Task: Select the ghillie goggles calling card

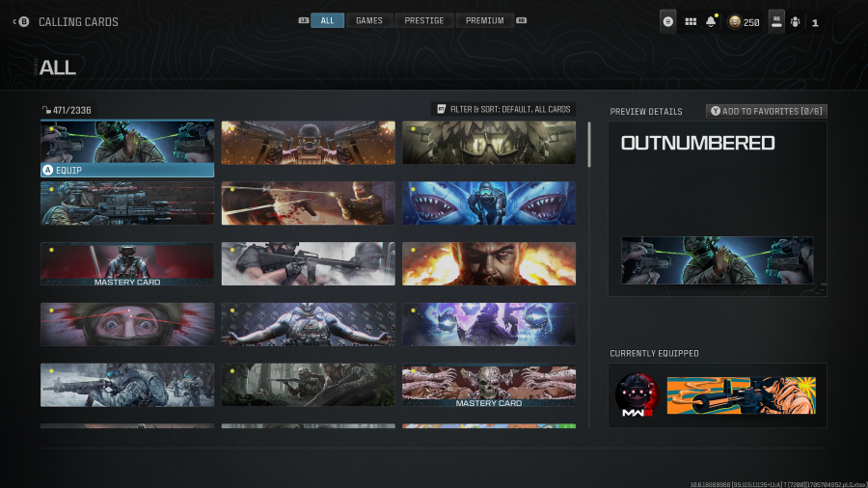Action: 489,143
